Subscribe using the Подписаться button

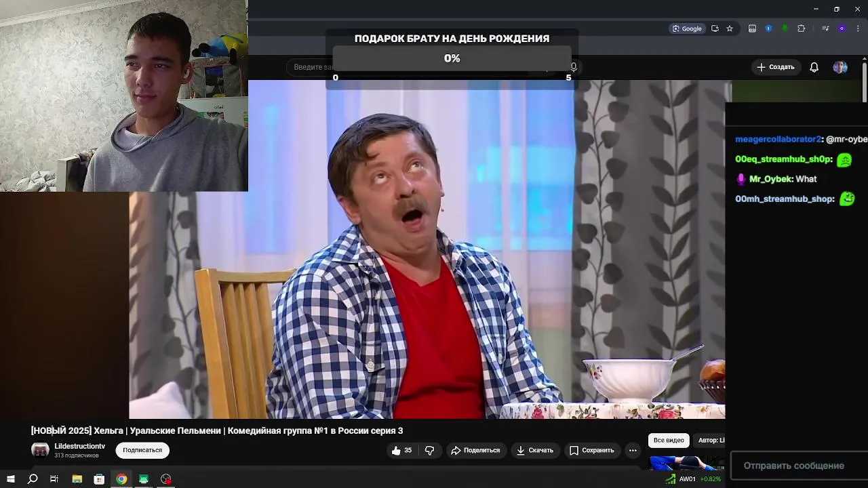pos(142,450)
